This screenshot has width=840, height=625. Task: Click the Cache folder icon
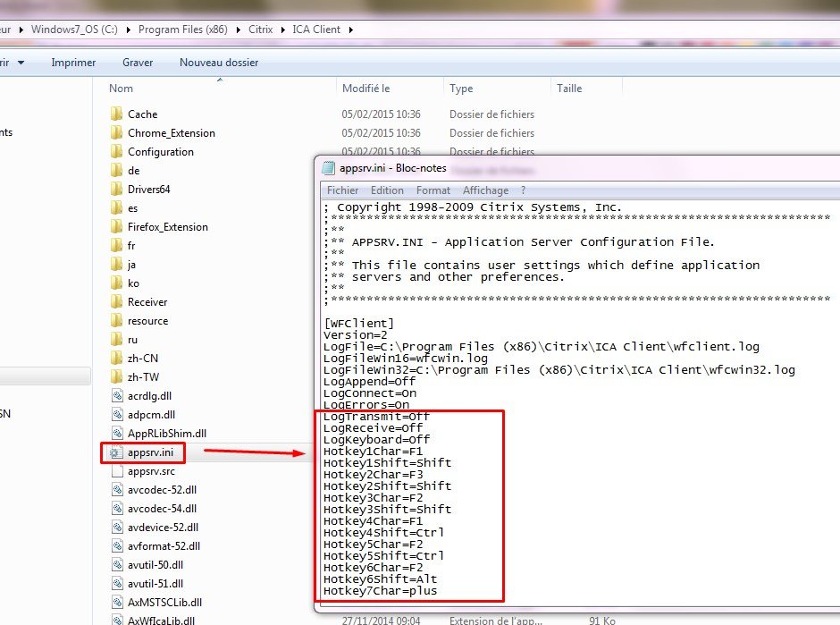point(115,114)
